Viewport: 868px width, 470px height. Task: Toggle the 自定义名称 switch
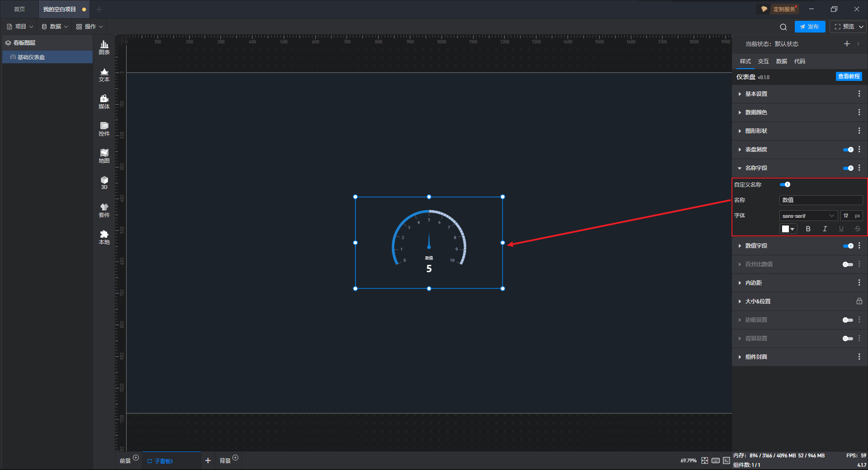(785, 184)
